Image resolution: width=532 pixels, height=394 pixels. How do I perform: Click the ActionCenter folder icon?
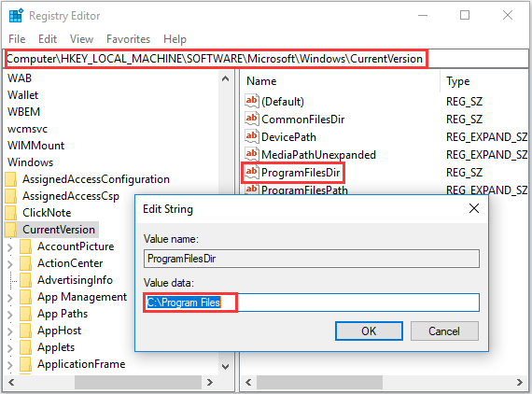tap(26, 263)
